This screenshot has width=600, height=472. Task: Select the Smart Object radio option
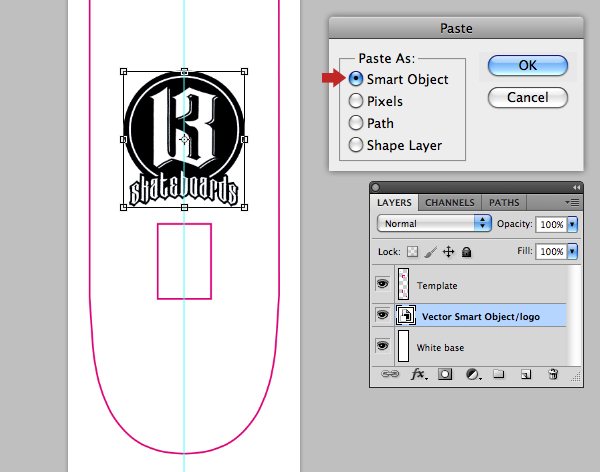point(356,79)
